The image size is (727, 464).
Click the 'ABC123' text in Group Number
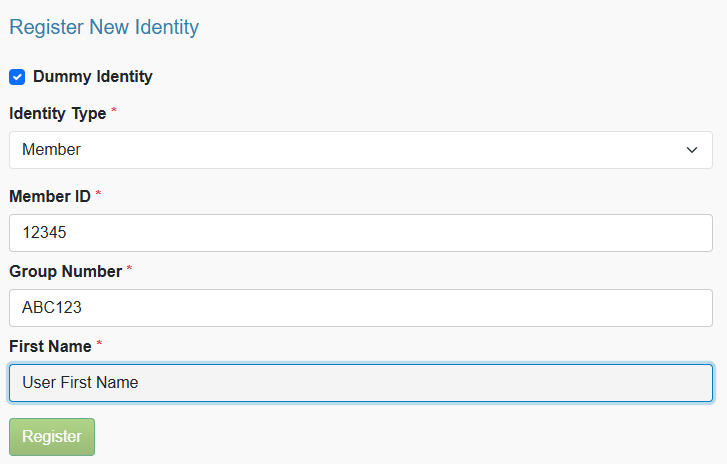tap(49, 308)
